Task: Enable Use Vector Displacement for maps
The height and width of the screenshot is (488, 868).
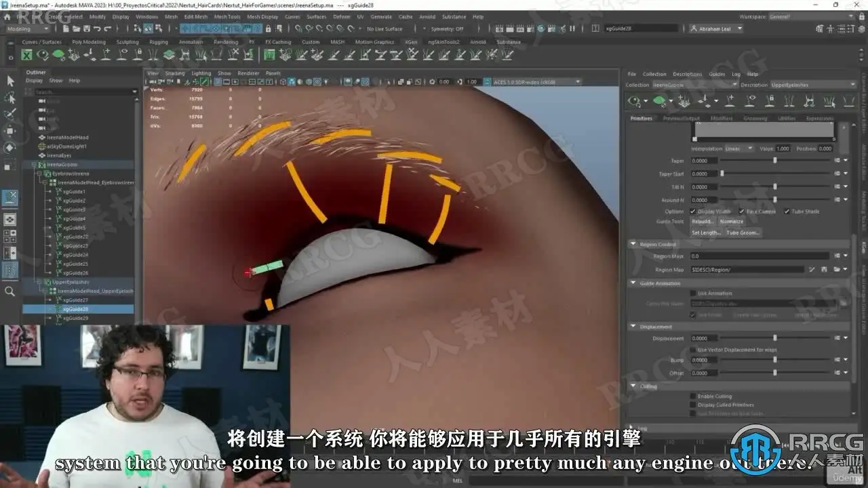Action: [x=693, y=350]
